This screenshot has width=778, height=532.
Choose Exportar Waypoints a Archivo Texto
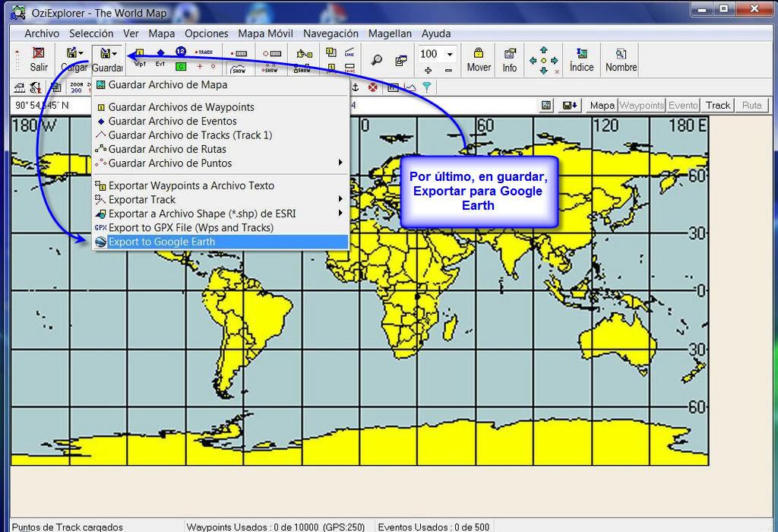tap(221, 185)
